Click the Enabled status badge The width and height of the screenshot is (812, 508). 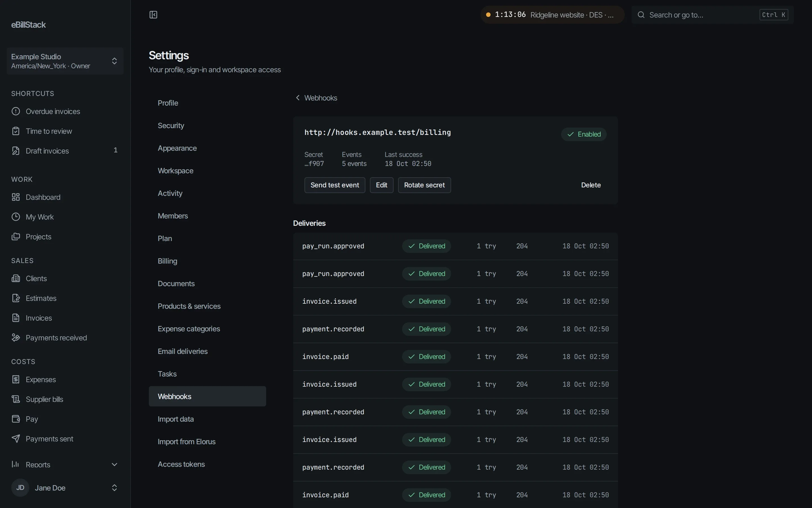point(584,134)
